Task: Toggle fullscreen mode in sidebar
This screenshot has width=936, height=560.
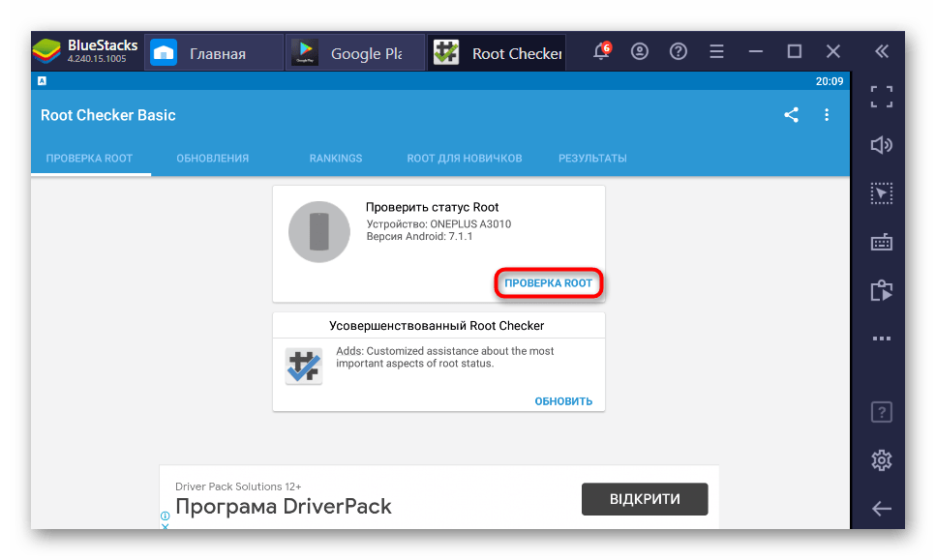Action: point(882,97)
